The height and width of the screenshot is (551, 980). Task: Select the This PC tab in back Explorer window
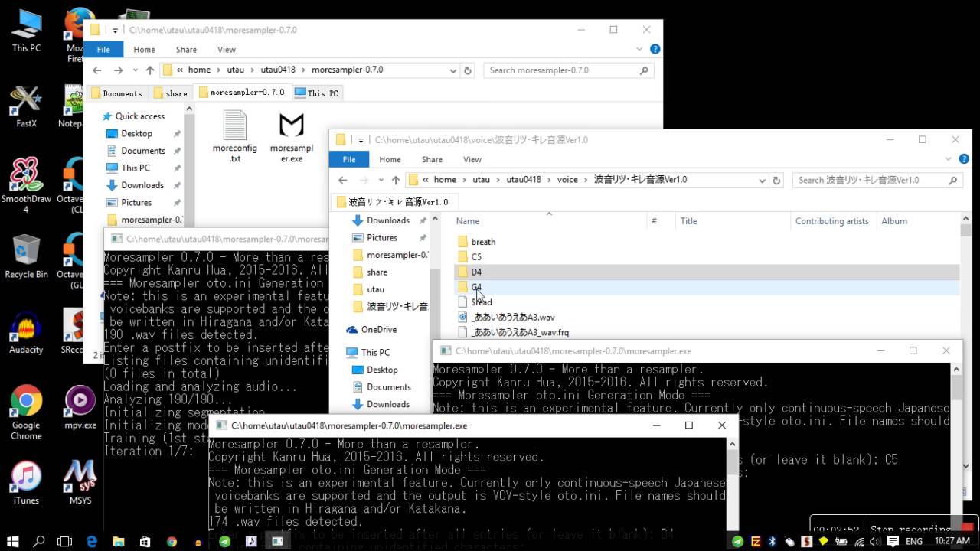point(317,93)
